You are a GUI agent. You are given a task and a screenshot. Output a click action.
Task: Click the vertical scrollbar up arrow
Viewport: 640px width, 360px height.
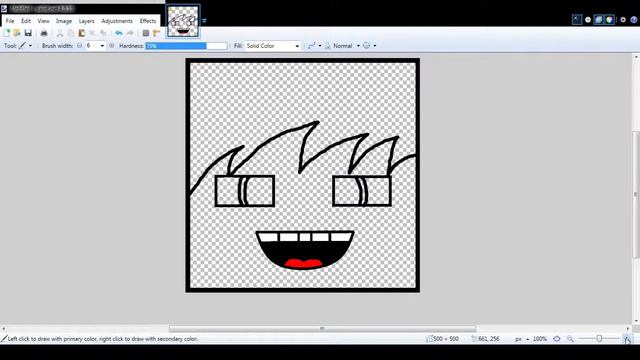pos(636,57)
